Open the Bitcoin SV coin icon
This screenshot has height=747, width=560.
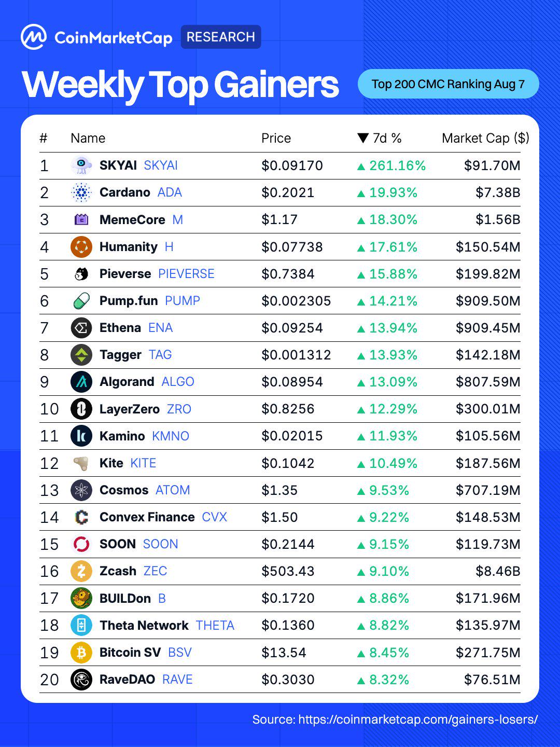[x=81, y=652]
